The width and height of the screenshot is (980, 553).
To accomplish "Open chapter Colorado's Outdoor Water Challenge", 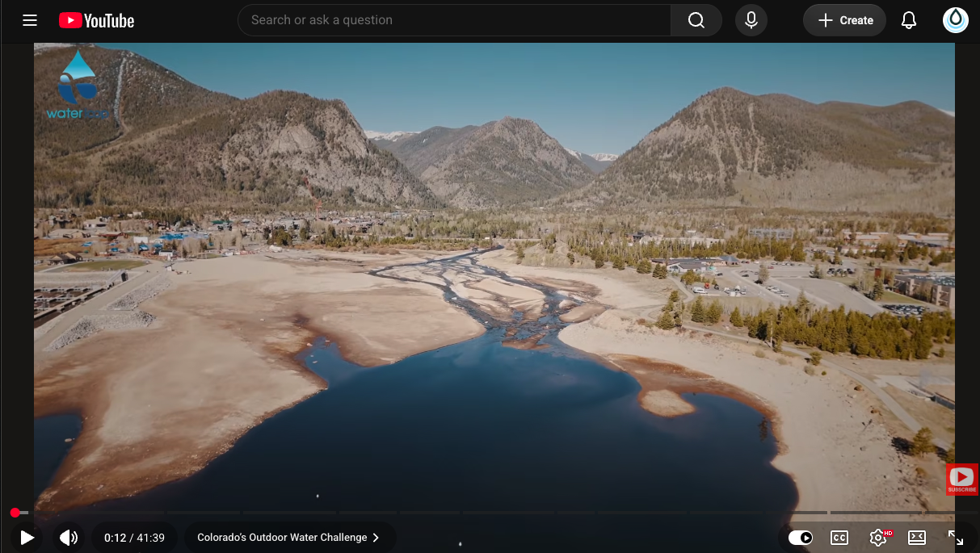I will [289, 538].
